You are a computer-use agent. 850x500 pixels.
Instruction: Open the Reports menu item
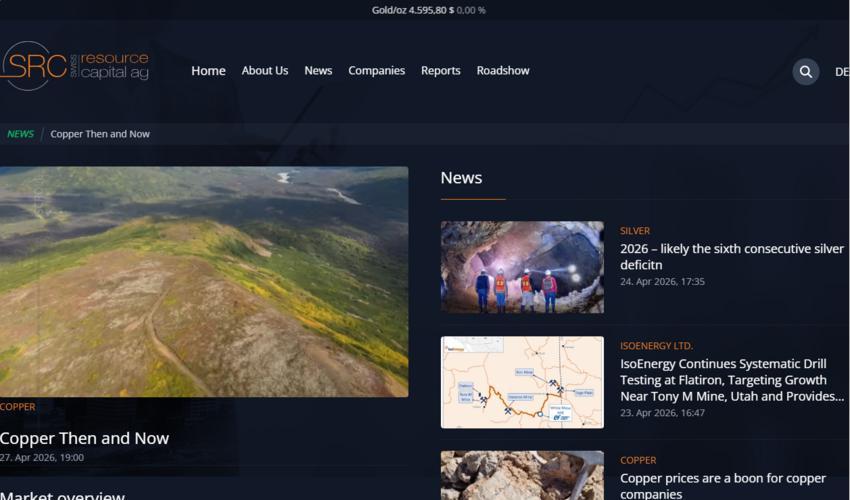(440, 70)
